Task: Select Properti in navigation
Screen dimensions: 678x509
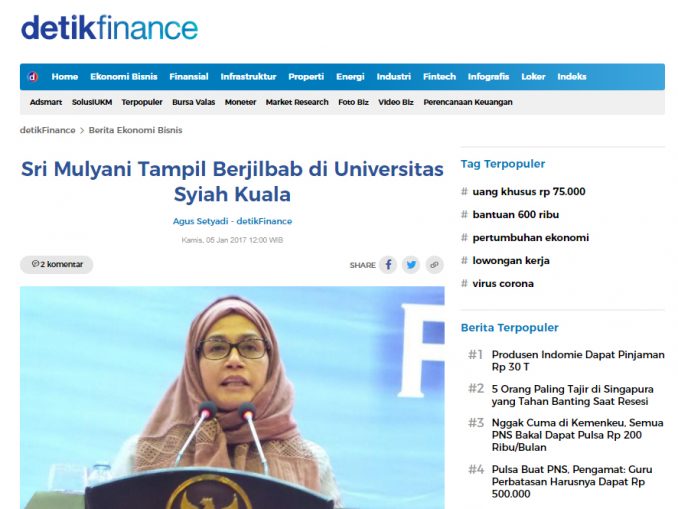Action: [x=306, y=77]
